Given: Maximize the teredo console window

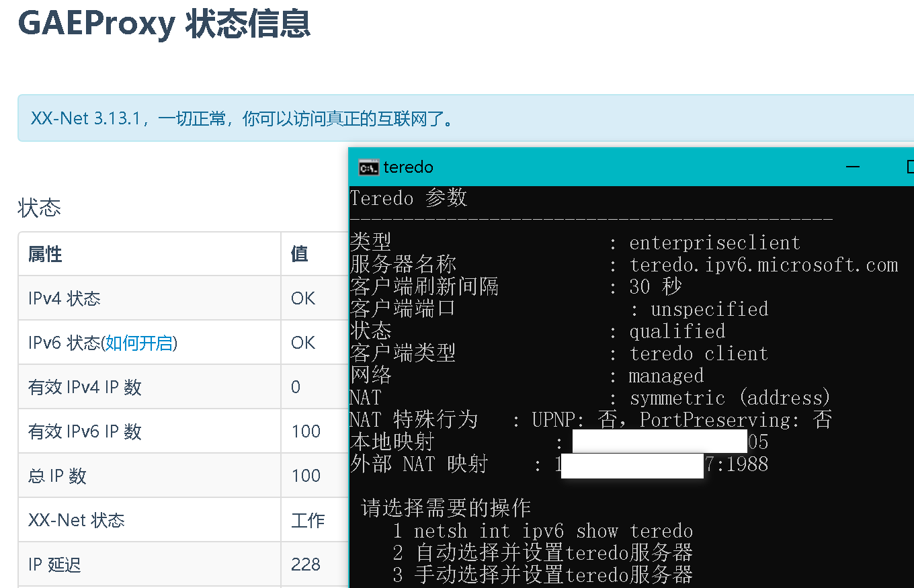Looking at the screenshot, I should tap(909, 167).
